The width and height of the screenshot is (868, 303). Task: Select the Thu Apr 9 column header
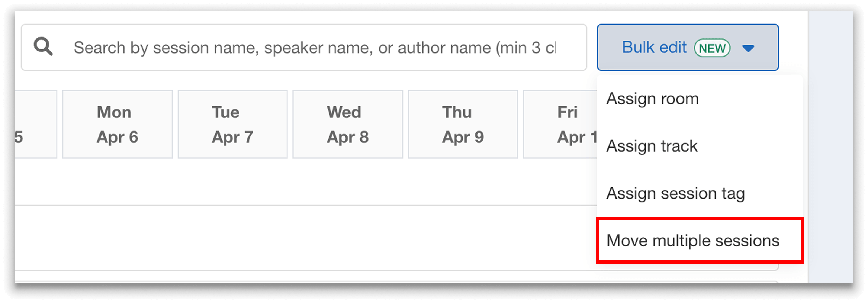coord(462,124)
